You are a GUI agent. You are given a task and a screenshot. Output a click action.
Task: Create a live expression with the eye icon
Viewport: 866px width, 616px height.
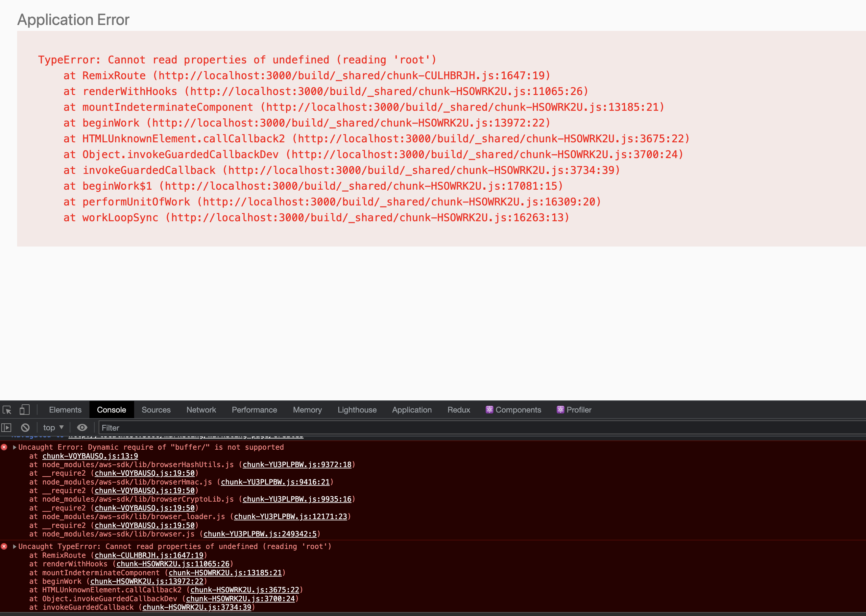82,427
